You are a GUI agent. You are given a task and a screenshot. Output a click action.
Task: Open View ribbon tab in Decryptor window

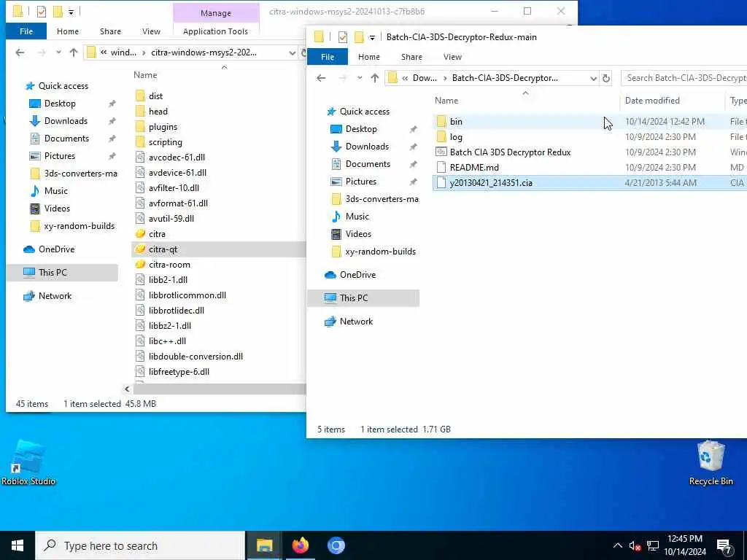pyautogui.click(x=452, y=57)
